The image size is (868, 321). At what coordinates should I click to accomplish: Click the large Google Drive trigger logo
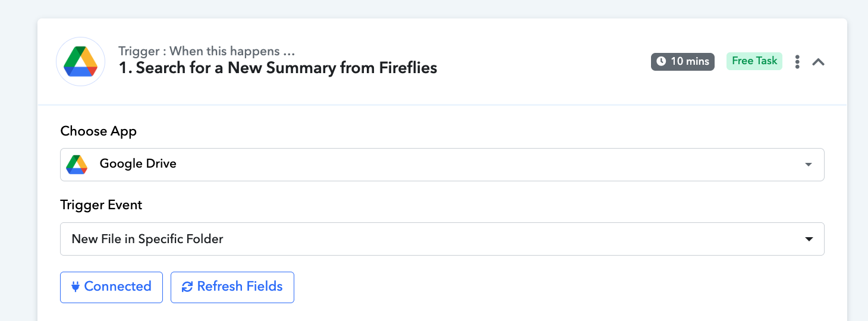[80, 62]
